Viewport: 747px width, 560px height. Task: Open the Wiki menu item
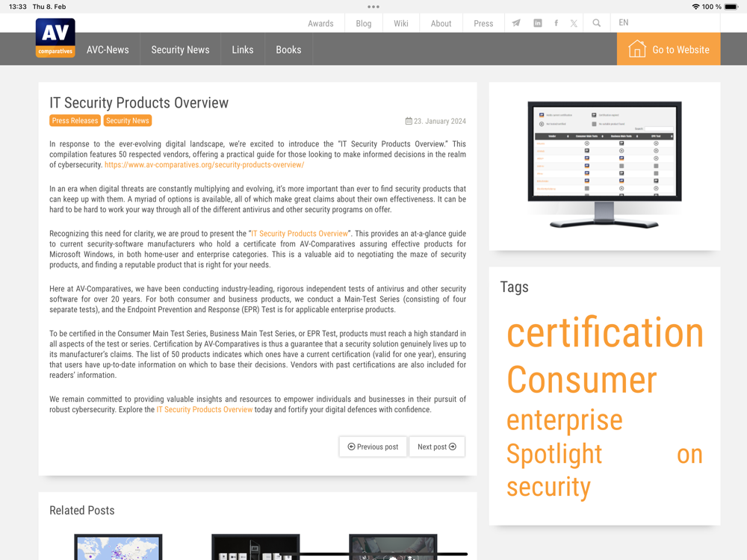(x=400, y=23)
